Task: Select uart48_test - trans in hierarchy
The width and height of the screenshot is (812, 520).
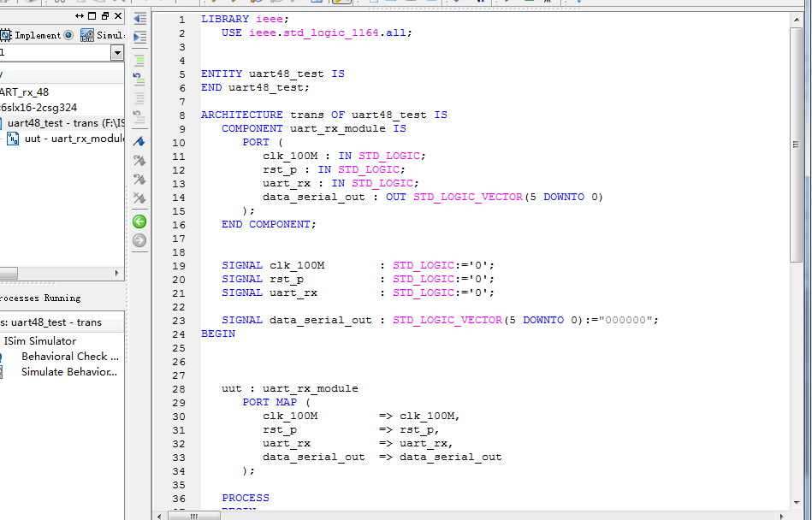Action: click(x=66, y=123)
